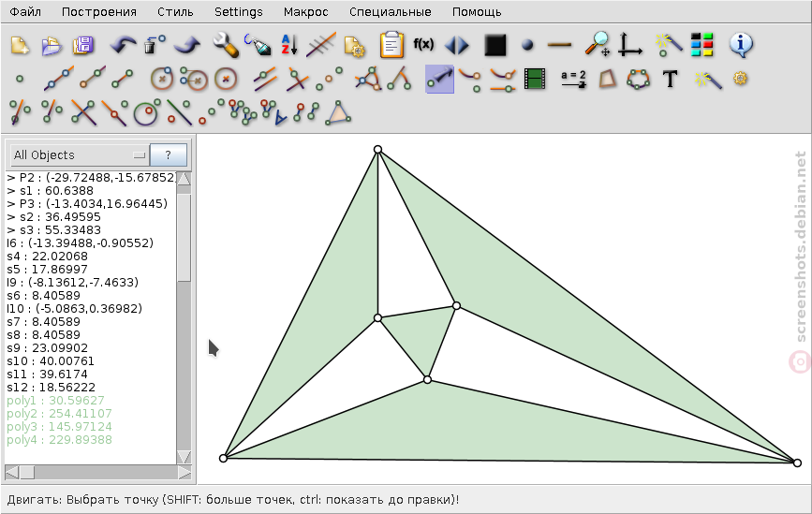Click the highlighted move point tool

[x=439, y=80]
